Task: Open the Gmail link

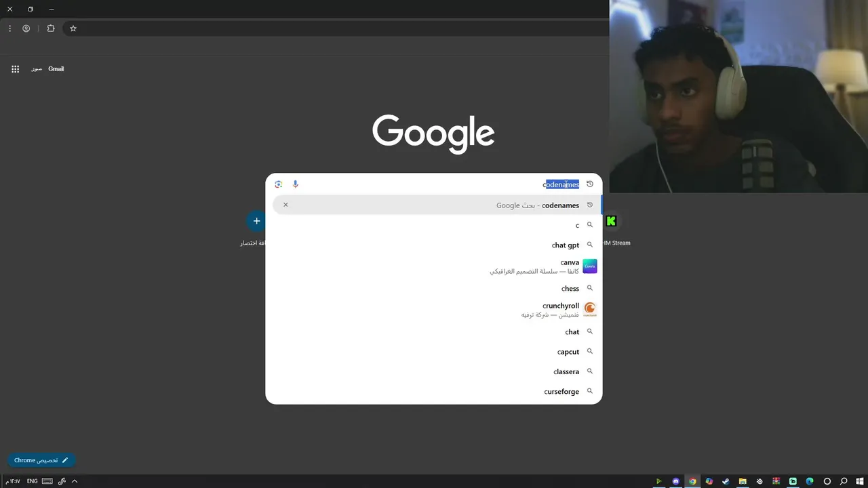Action: (56, 69)
